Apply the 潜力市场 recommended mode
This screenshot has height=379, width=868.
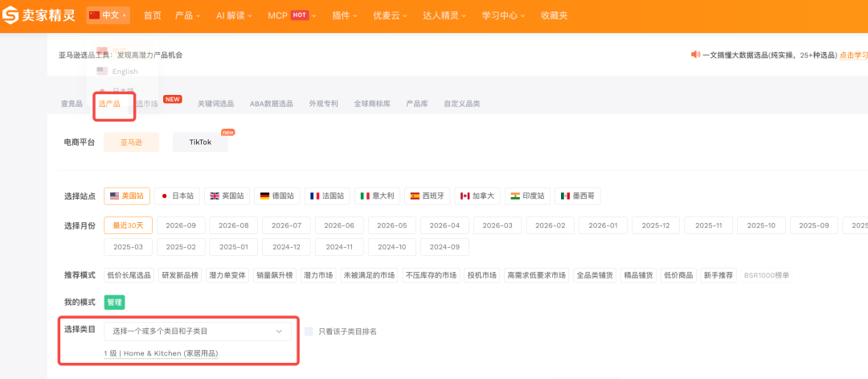[x=317, y=275]
